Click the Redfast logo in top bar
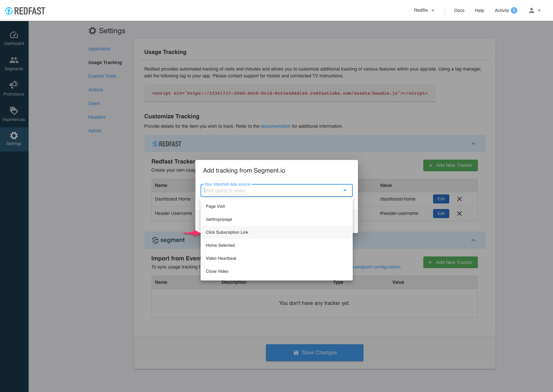This screenshot has width=553, height=392. [25, 11]
